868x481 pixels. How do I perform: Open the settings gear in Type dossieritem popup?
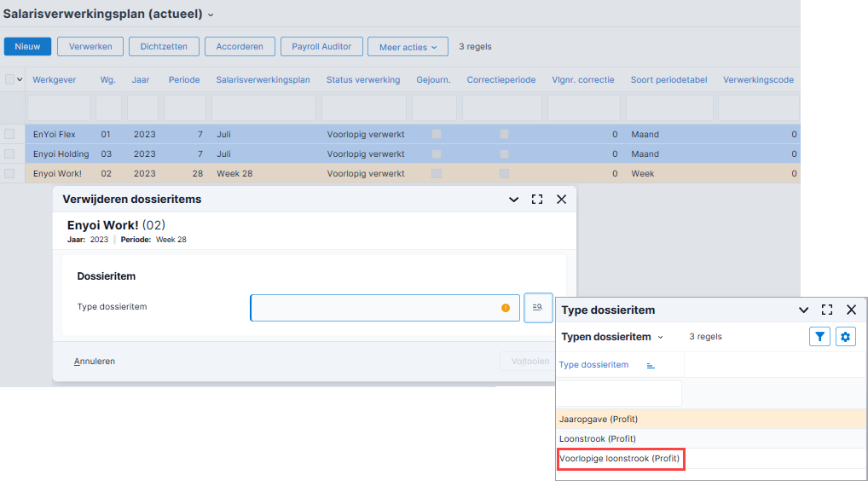click(845, 337)
